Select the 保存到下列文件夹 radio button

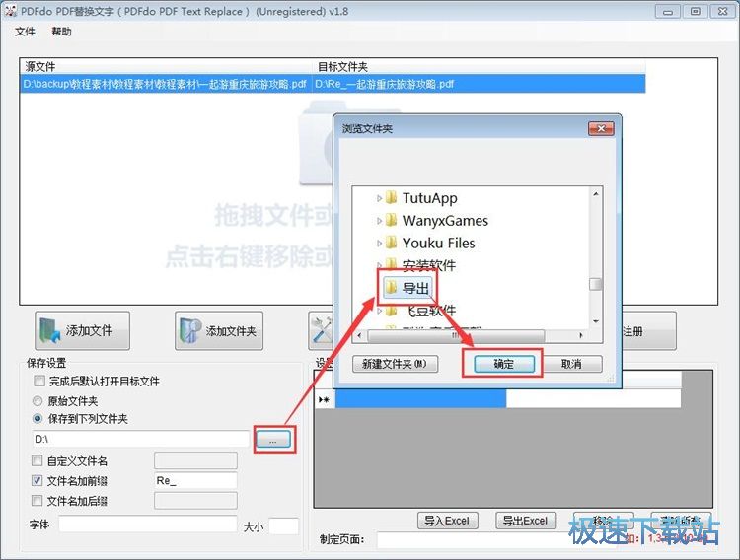[37, 418]
